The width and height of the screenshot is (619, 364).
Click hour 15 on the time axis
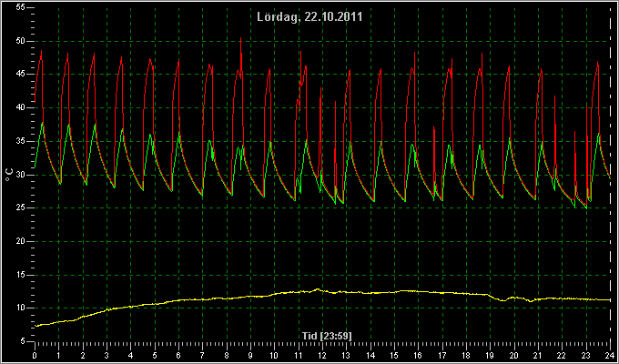pyautogui.click(x=394, y=355)
